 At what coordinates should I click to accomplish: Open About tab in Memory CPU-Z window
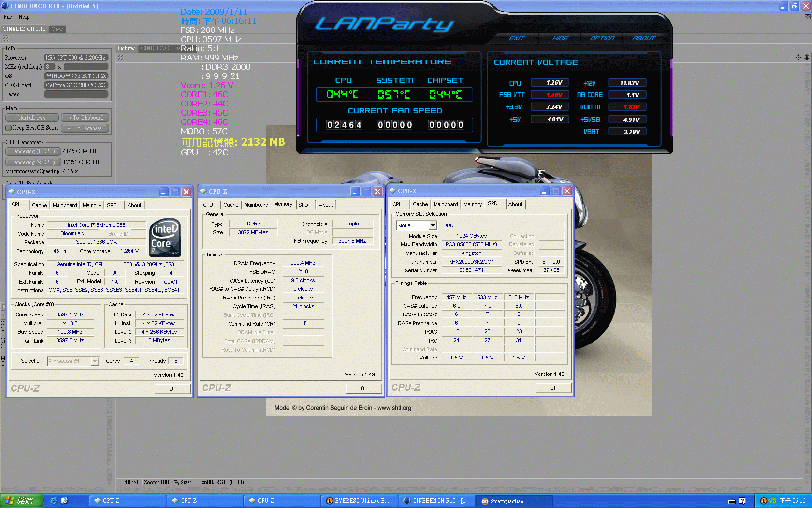pos(326,205)
